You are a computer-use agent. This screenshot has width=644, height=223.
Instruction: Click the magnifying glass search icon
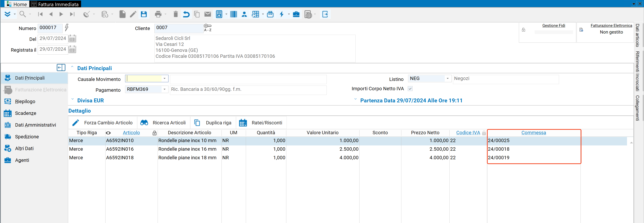point(22,14)
